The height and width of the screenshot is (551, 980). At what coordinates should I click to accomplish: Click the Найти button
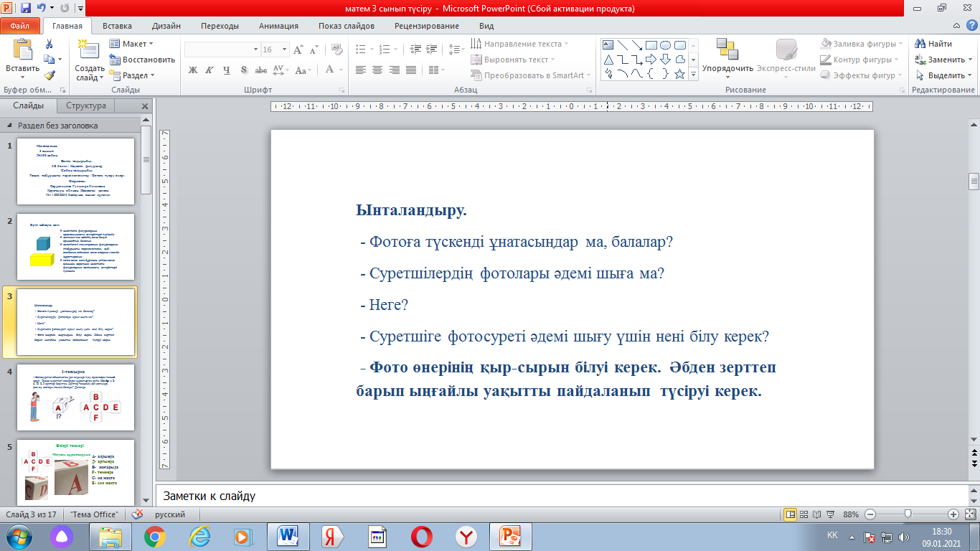click(933, 44)
